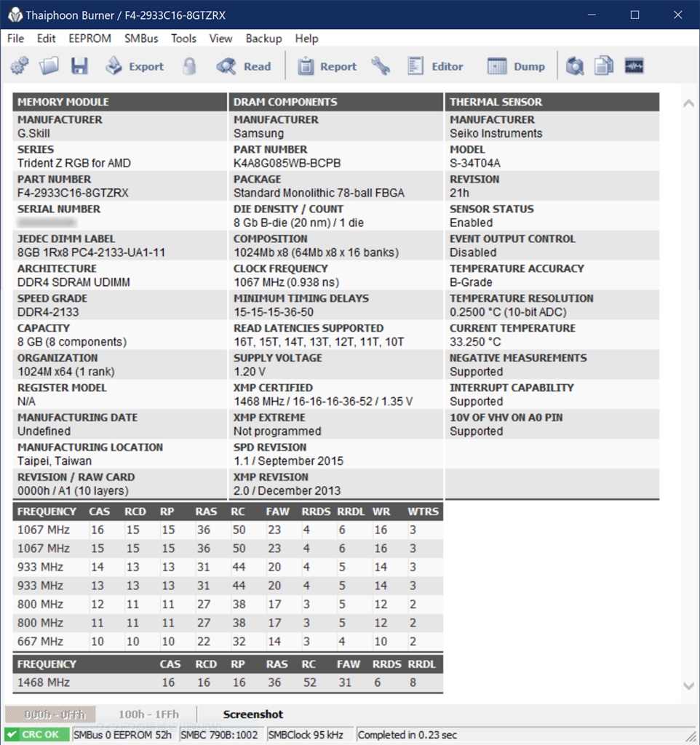Viewport: 700px width, 745px height.
Task: Click the MEMORY MODULE column header
Action: (120, 102)
